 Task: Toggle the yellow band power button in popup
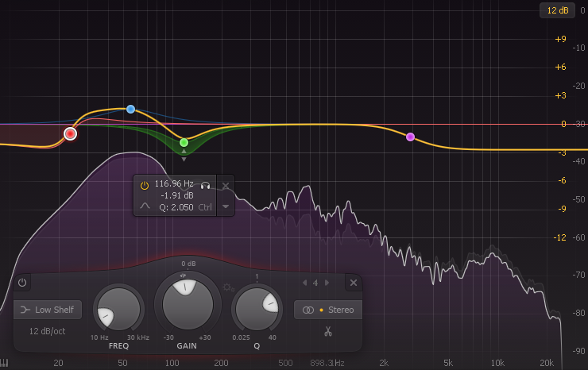click(145, 185)
